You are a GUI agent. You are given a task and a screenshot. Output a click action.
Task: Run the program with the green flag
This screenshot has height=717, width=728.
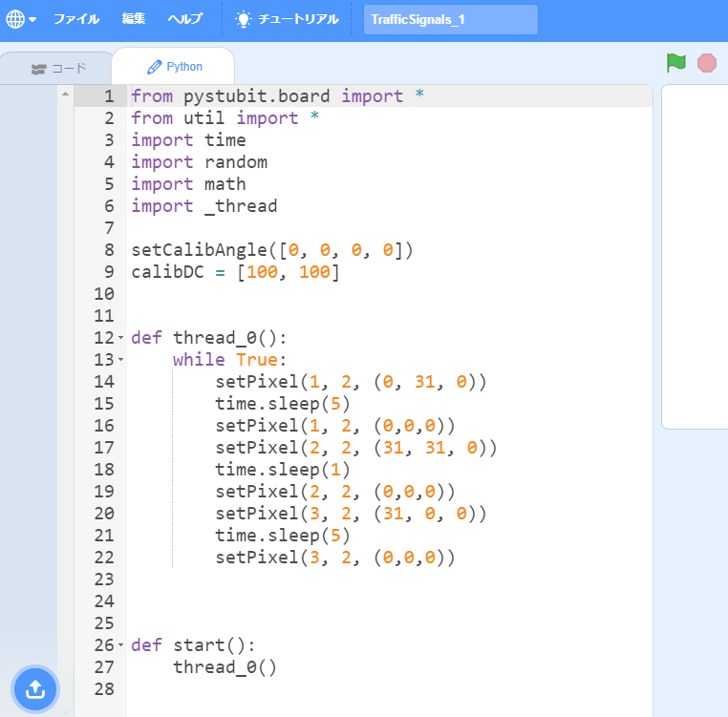[x=676, y=63]
